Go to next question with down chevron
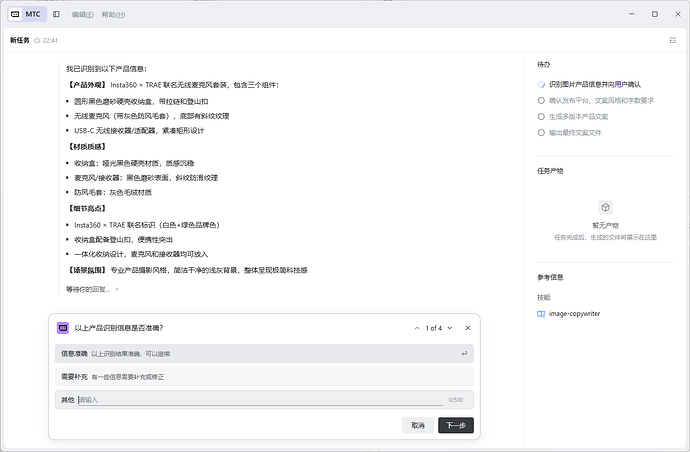This screenshot has width=690, height=452. tap(450, 328)
